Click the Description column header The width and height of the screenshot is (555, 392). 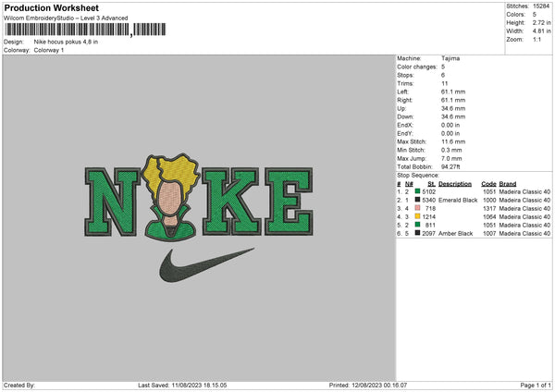click(455, 184)
